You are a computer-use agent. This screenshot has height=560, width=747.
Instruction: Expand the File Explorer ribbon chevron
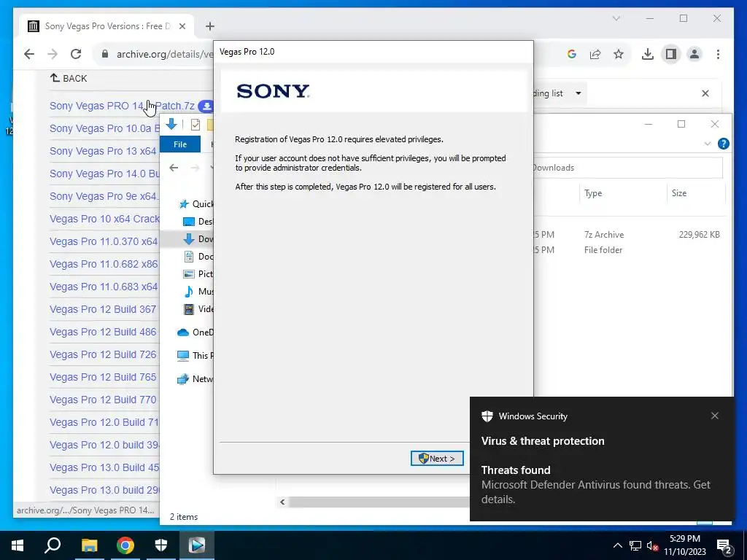coord(708,144)
